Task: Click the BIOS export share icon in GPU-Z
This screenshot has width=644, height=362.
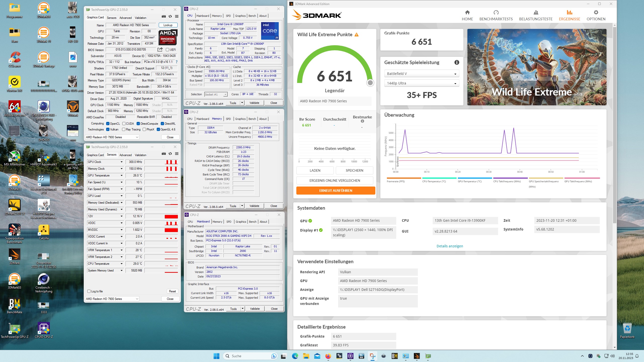Action: pos(160,50)
